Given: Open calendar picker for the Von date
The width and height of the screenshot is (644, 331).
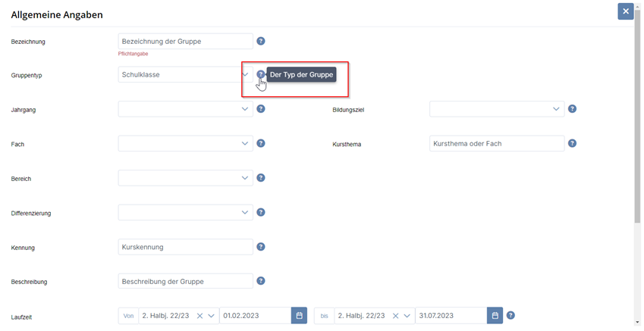Looking at the screenshot, I should pyautogui.click(x=299, y=316).
